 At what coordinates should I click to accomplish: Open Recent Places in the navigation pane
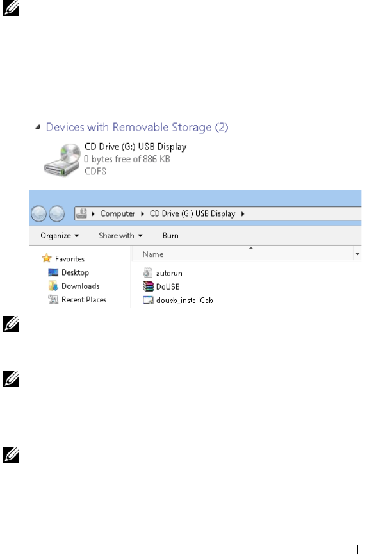[84, 300]
